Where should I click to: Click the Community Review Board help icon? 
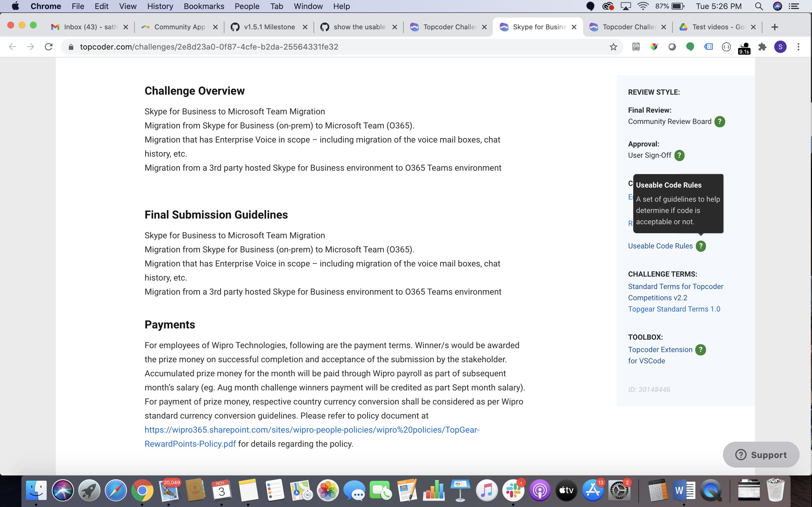pos(720,121)
